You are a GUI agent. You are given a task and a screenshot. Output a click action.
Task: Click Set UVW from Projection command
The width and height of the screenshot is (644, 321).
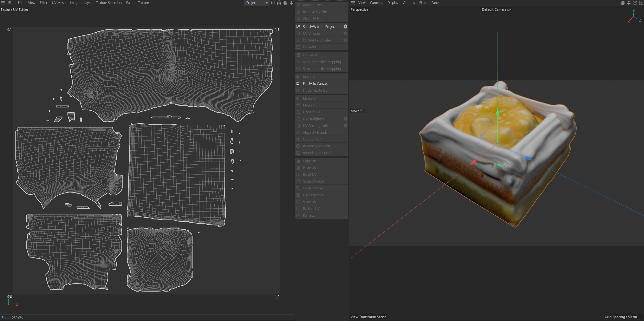click(321, 26)
